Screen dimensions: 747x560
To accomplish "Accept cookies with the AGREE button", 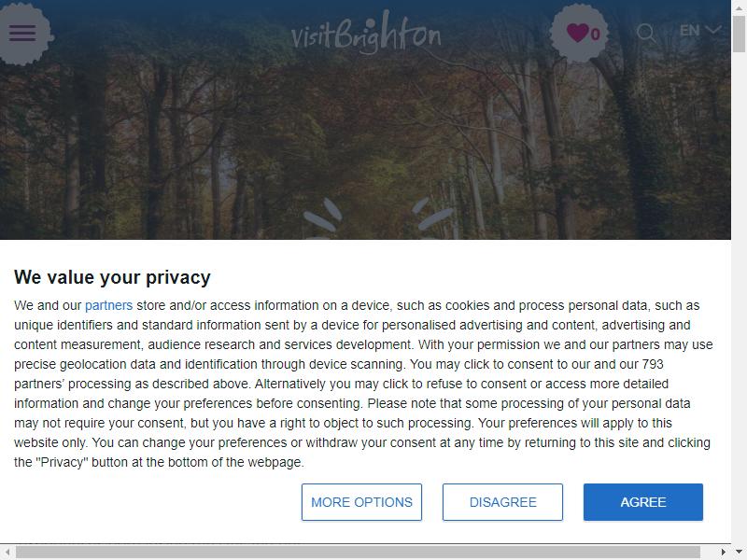I will 643,502.
